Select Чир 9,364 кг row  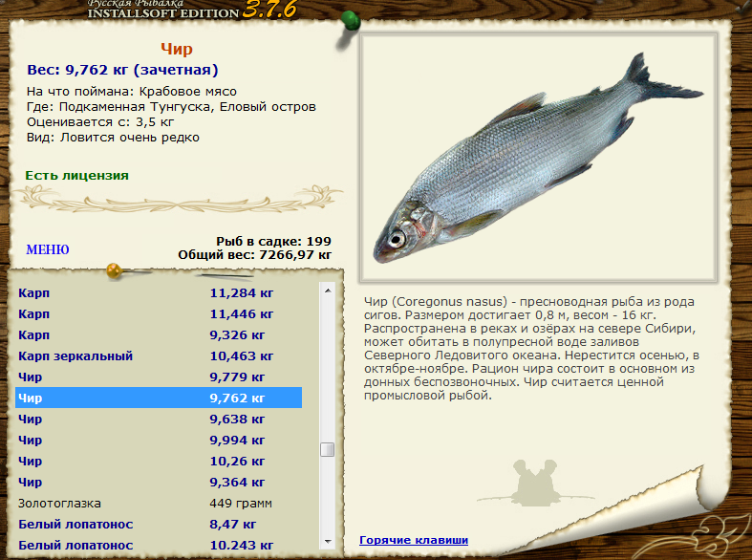pyautogui.click(x=159, y=483)
